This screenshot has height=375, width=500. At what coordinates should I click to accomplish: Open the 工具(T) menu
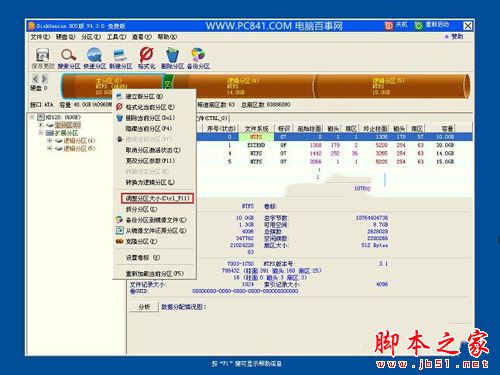coord(116,37)
